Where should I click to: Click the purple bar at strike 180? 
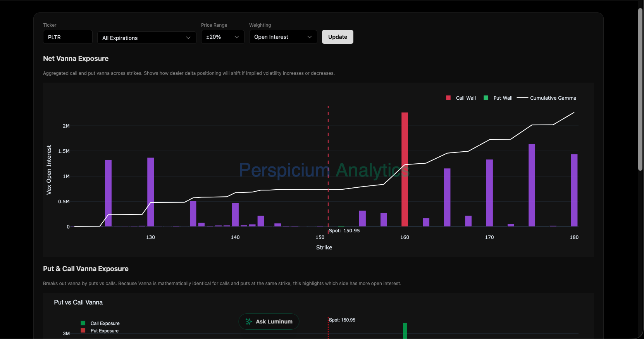click(x=574, y=190)
